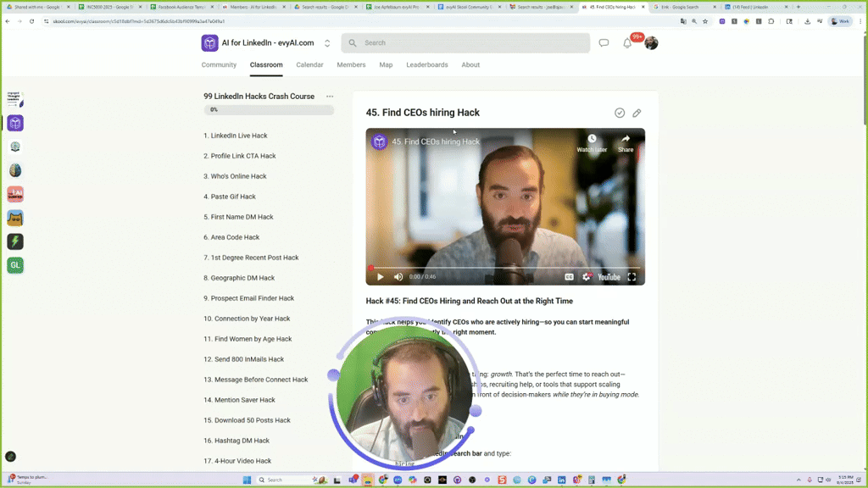Open the Map tab
This screenshot has width=868, height=488.
click(386, 64)
